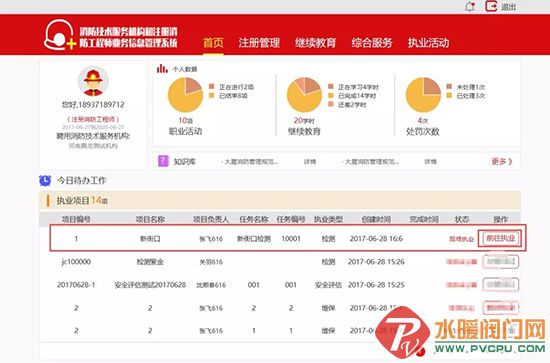This screenshot has width=550, height=363.
Task: Click the firefighter avatar picture
Action: [93, 81]
